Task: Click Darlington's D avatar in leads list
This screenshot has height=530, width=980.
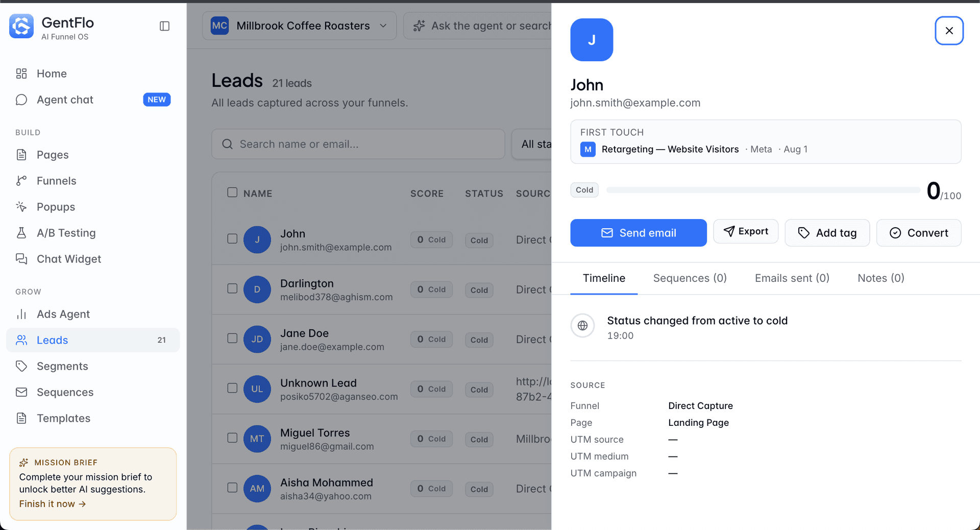Action: tap(257, 290)
